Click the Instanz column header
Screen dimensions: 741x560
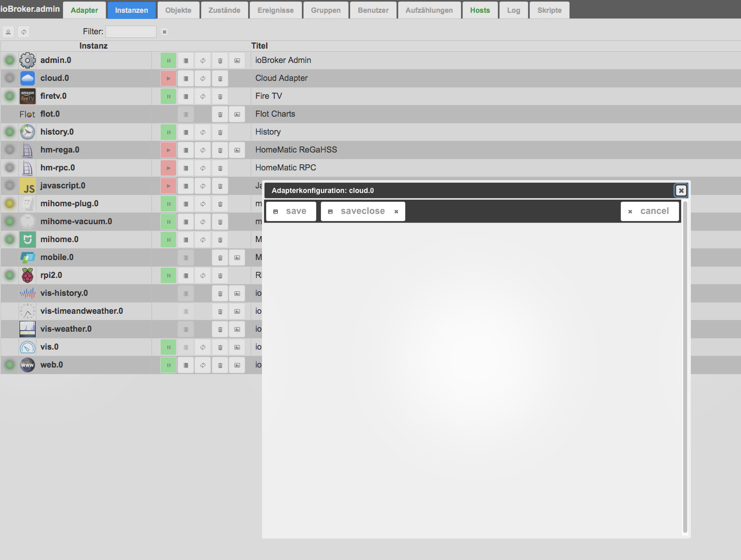(94, 46)
